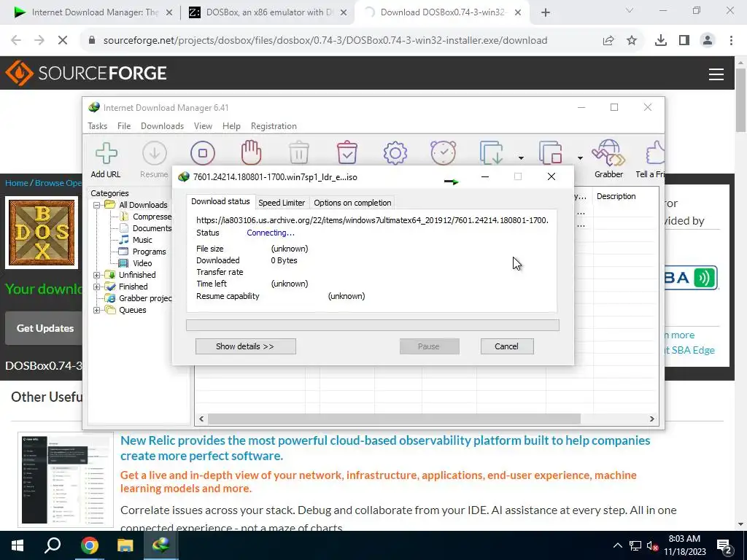Open Chrome tab search chevron
Image resolution: width=747 pixels, height=560 pixels.
click(630, 10)
